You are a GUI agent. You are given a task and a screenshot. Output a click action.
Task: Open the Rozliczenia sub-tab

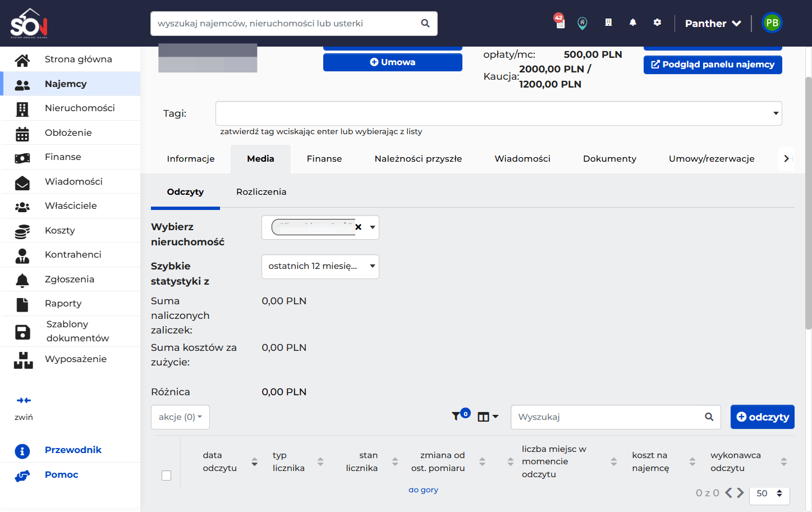pos(261,192)
